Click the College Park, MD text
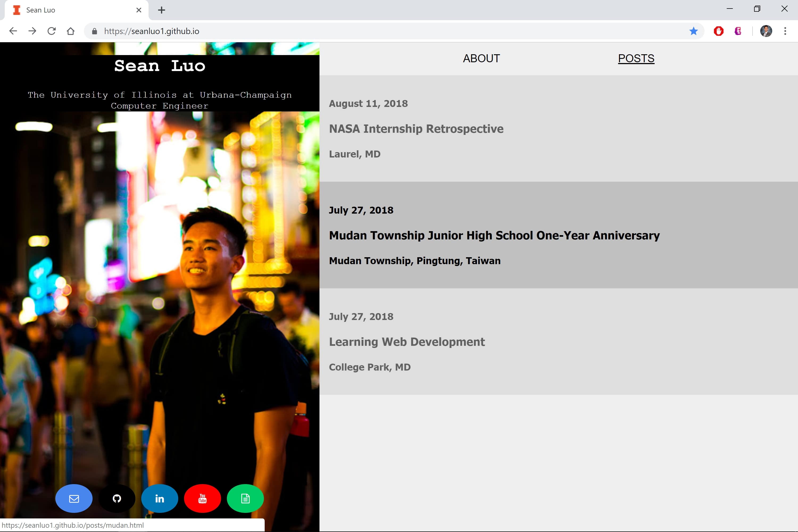 click(369, 367)
